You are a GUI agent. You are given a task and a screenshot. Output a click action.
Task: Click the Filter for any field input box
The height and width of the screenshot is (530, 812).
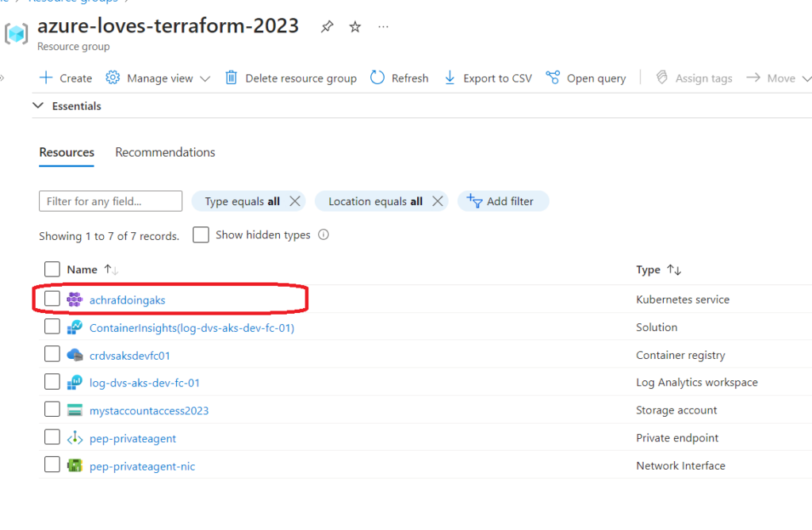(110, 200)
